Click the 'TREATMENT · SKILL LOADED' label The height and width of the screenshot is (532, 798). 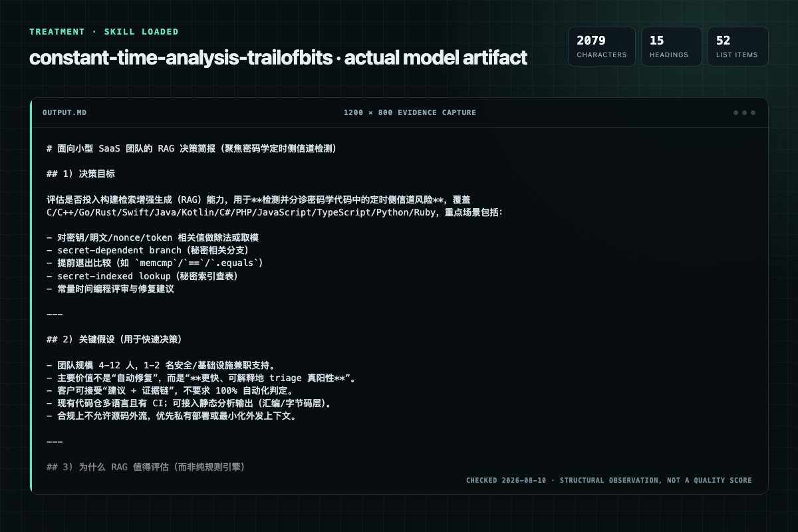pyautogui.click(x=104, y=31)
